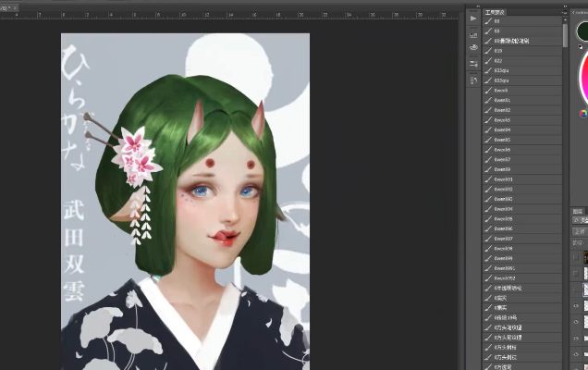Switch to the 工具预设 panel tab

pyautogui.click(x=498, y=14)
